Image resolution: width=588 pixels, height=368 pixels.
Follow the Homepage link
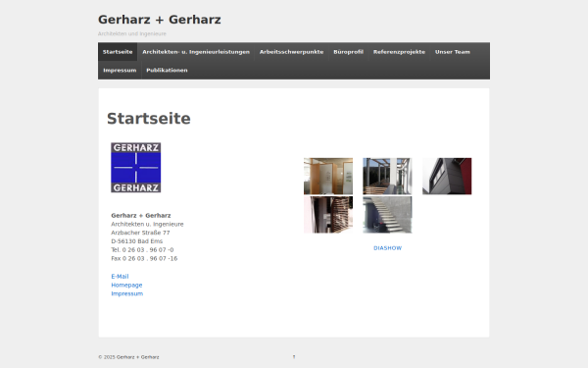click(x=126, y=285)
